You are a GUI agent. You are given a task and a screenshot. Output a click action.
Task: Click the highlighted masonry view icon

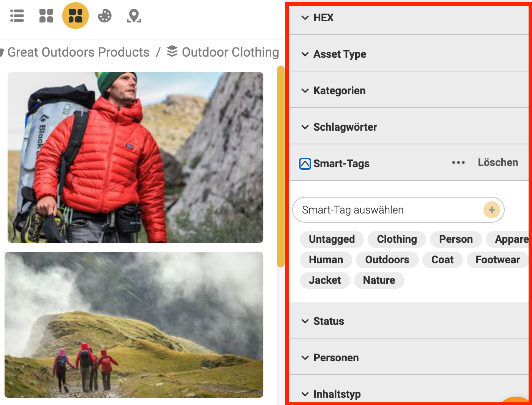76,16
